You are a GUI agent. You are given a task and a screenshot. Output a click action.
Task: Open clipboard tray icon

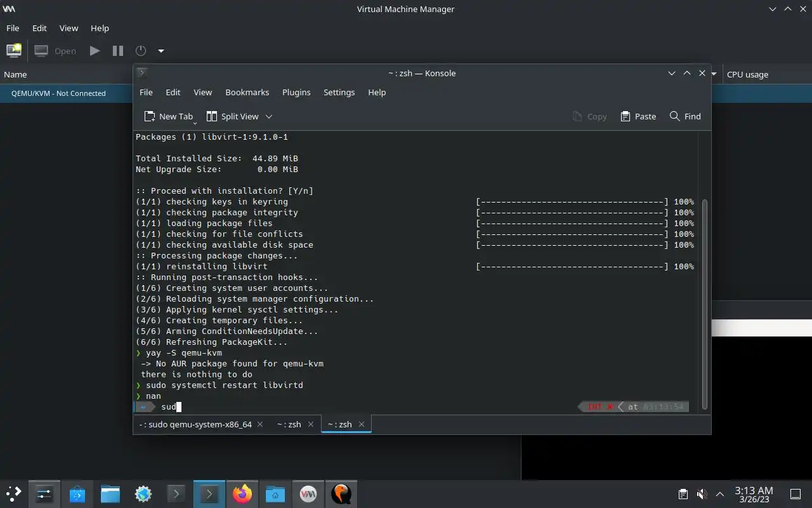pyautogui.click(x=683, y=494)
